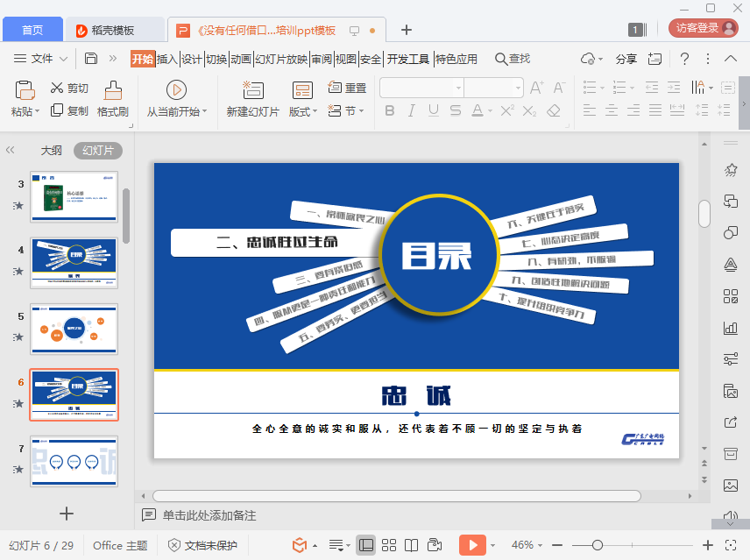Open the star favorites icon in sidebar
This screenshot has height=560, width=750.
click(x=731, y=170)
